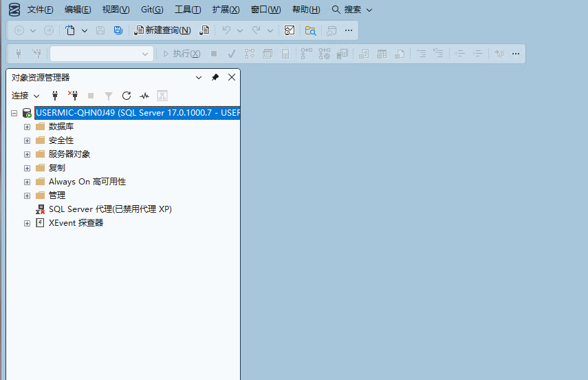Click the connect plug icon in query toolbar

coord(19,54)
